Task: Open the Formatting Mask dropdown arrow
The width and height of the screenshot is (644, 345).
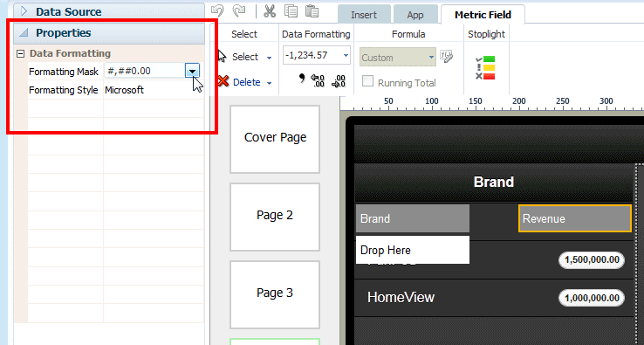Action: pos(192,71)
